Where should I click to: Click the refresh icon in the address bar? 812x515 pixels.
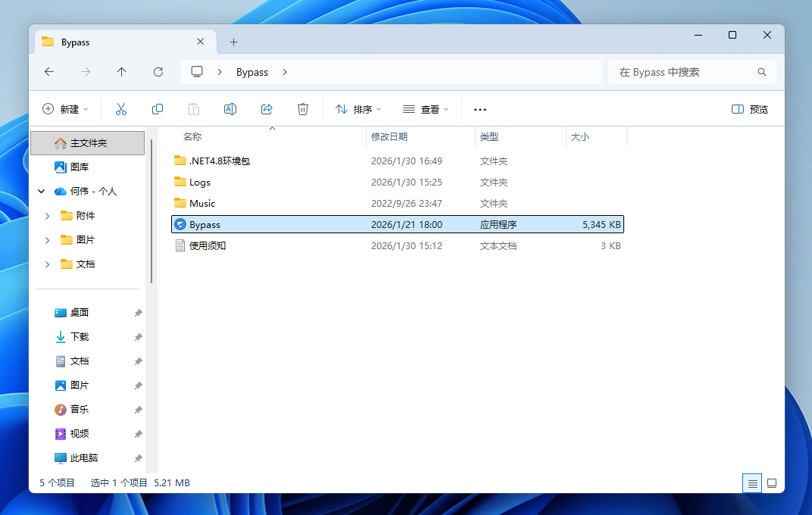coord(158,71)
